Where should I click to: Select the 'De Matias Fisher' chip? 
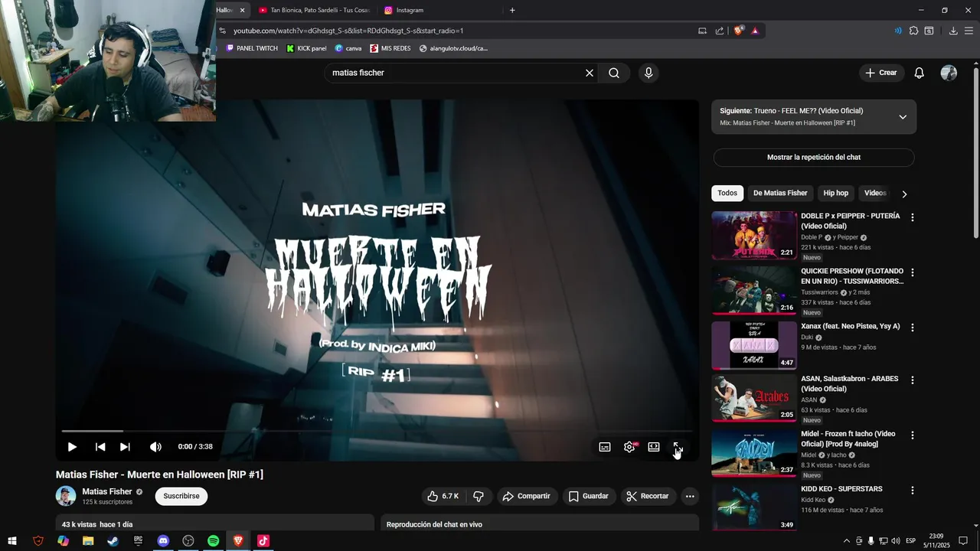pos(780,193)
